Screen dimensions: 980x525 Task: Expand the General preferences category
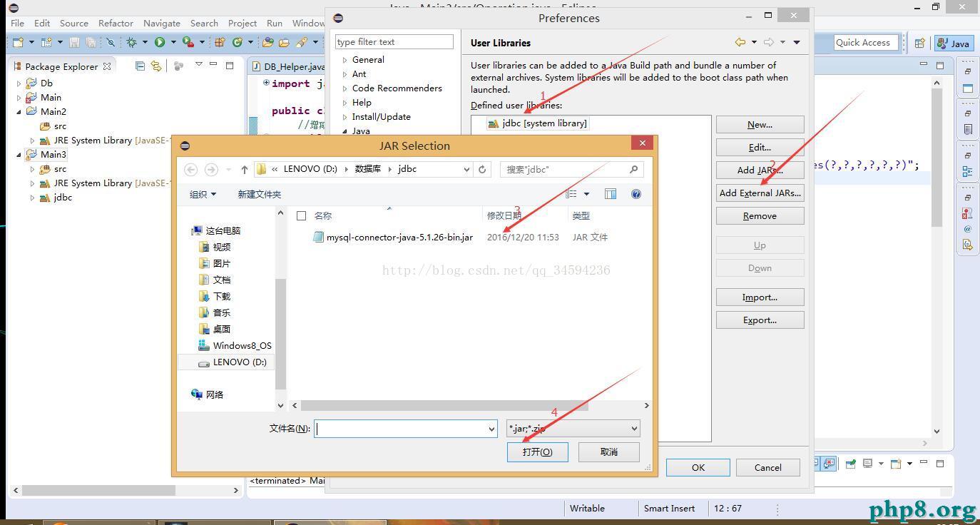coord(344,60)
